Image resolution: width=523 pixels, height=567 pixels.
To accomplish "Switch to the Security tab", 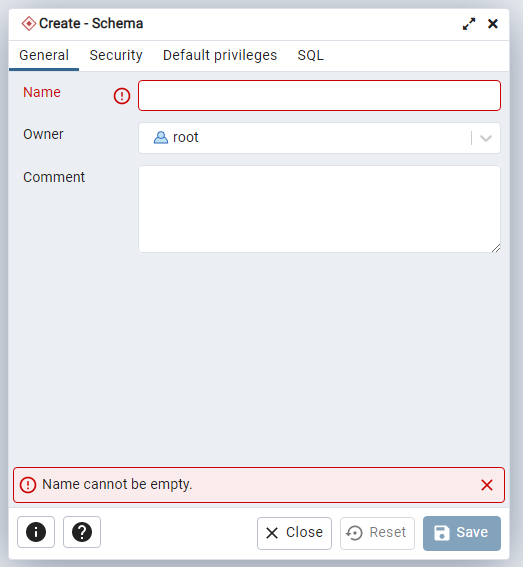I will point(116,55).
